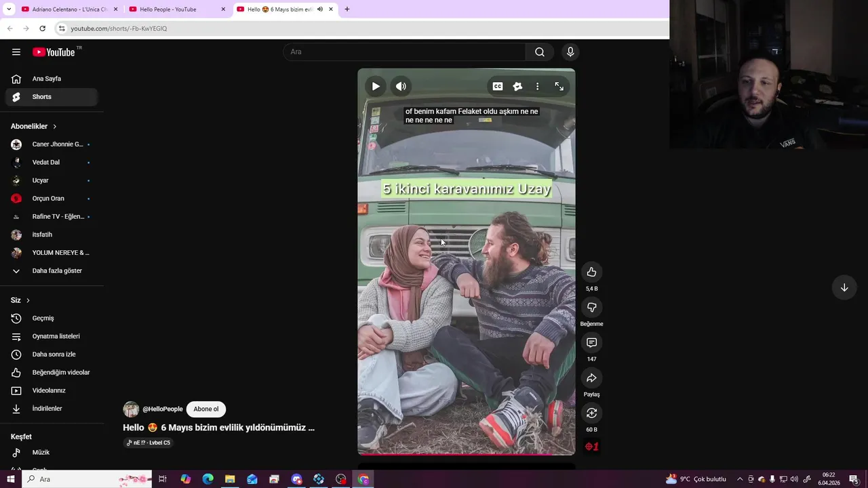Expand the short title Hello 6 Mayıs

click(x=218, y=428)
